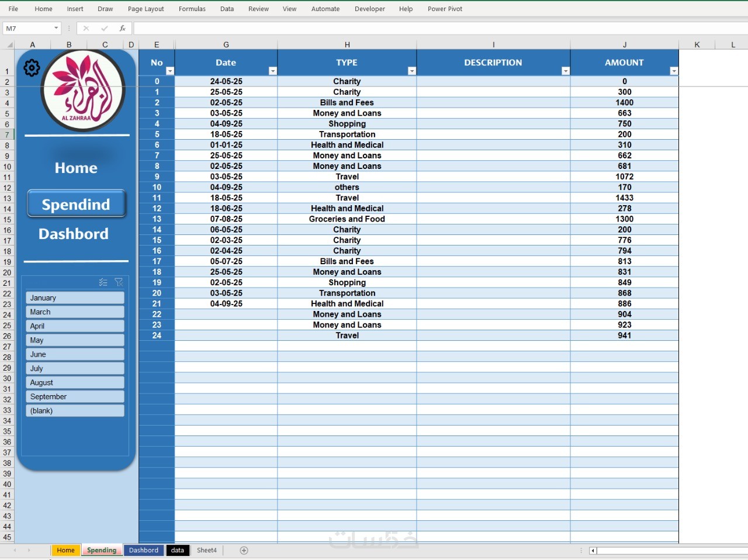This screenshot has width=748, height=560.
Task: Switch to the Sheet4 sheet tab
Action: 207,550
